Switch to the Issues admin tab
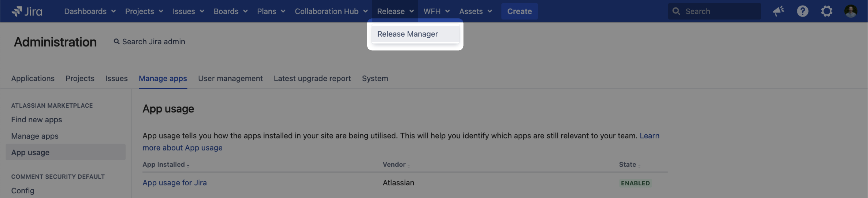This screenshot has width=868, height=198. pos(116,79)
